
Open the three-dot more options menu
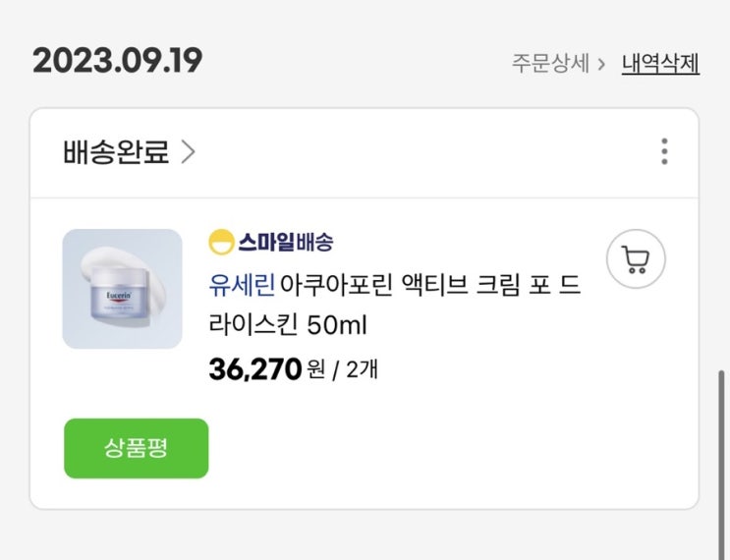click(664, 152)
